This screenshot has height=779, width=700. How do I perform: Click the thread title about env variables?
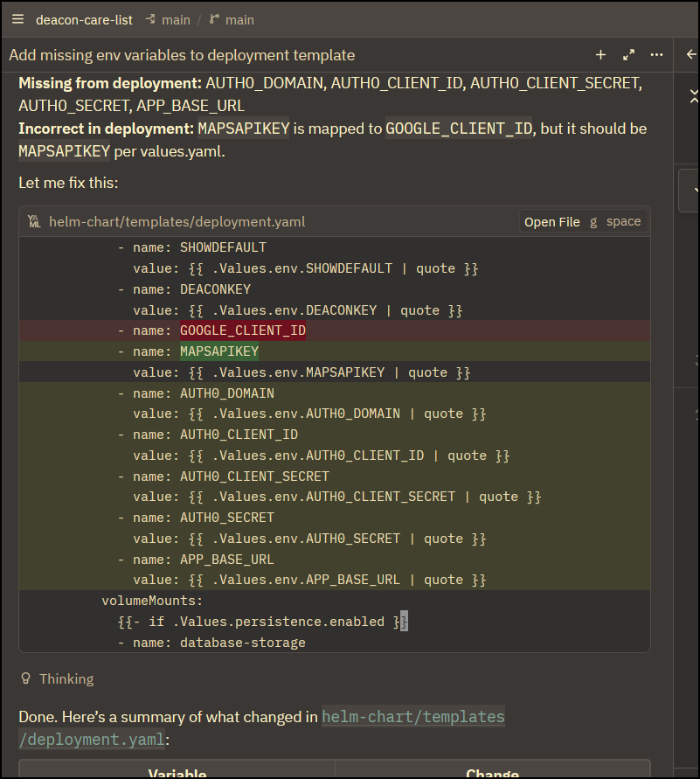182,55
